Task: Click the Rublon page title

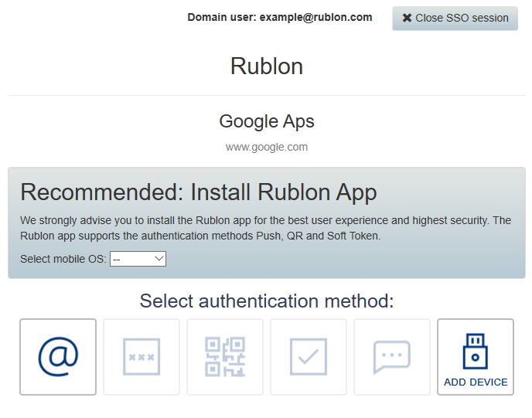Action: pos(266,66)
